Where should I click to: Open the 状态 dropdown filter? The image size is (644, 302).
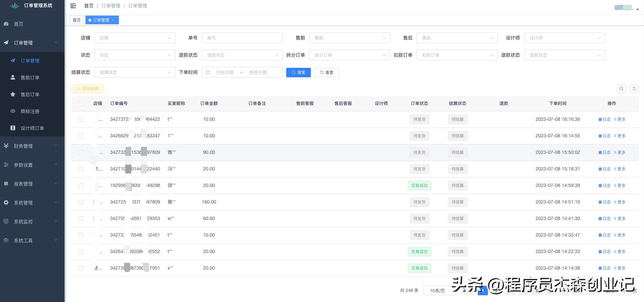tap(135, 55)
